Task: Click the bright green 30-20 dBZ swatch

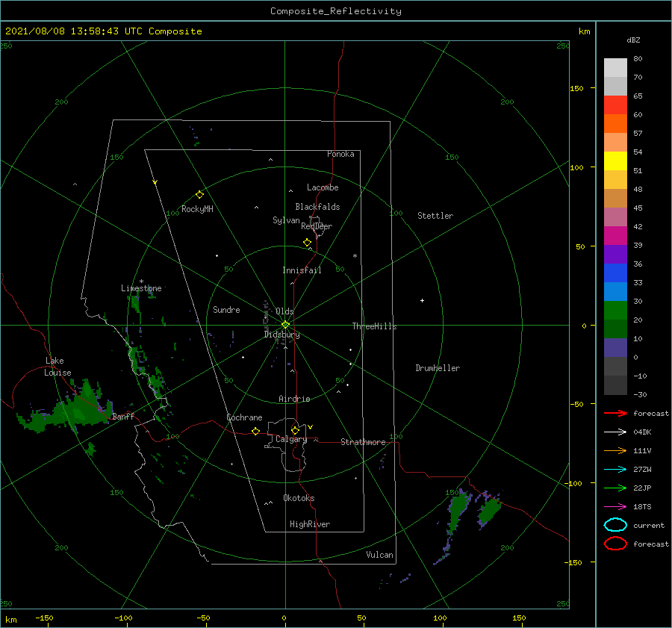Action: tap(615, 311)
